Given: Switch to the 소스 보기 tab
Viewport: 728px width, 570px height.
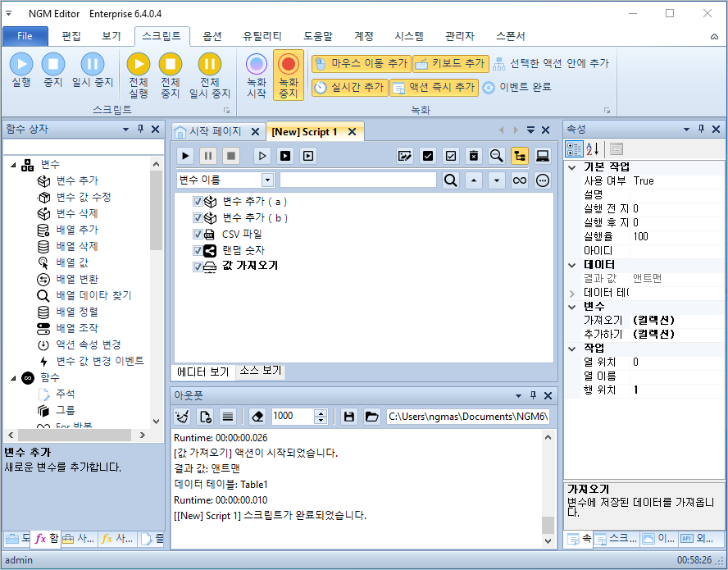Looking at the screenshot, I should (x=261, y=370).
